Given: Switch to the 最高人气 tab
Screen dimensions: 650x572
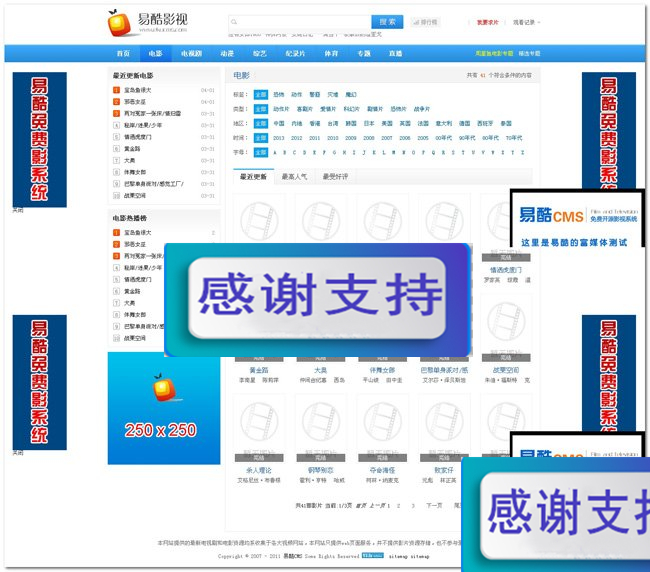Looking at the screenshot, I should point(294,177).
